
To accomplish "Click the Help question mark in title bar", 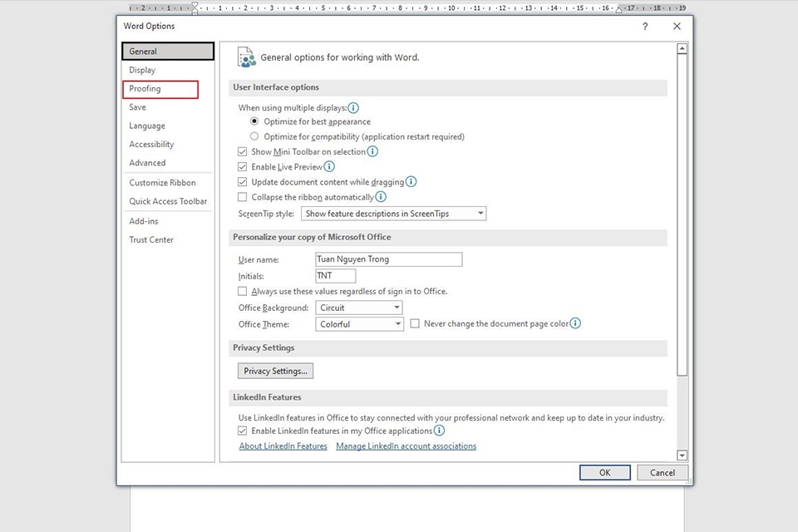I will 645,27.
